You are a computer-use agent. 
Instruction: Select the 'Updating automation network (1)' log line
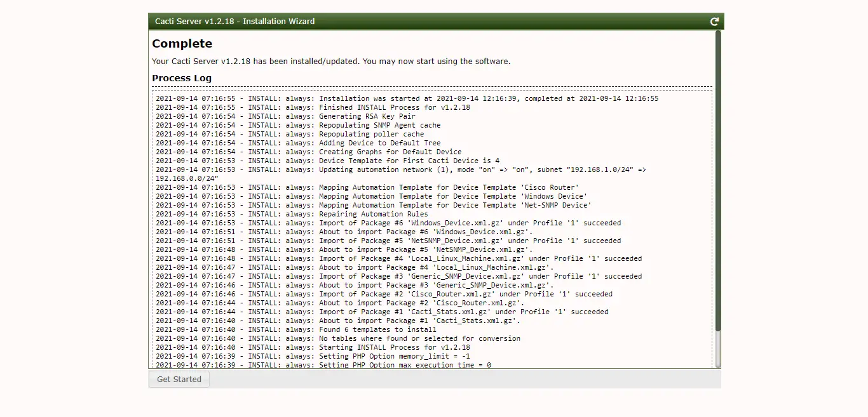coord(401,169)
